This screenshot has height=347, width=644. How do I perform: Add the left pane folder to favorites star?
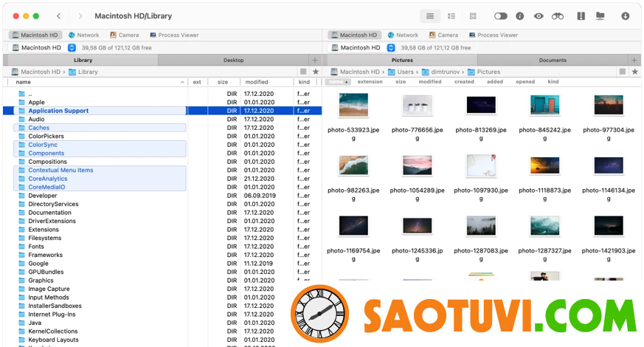[316, 72]
